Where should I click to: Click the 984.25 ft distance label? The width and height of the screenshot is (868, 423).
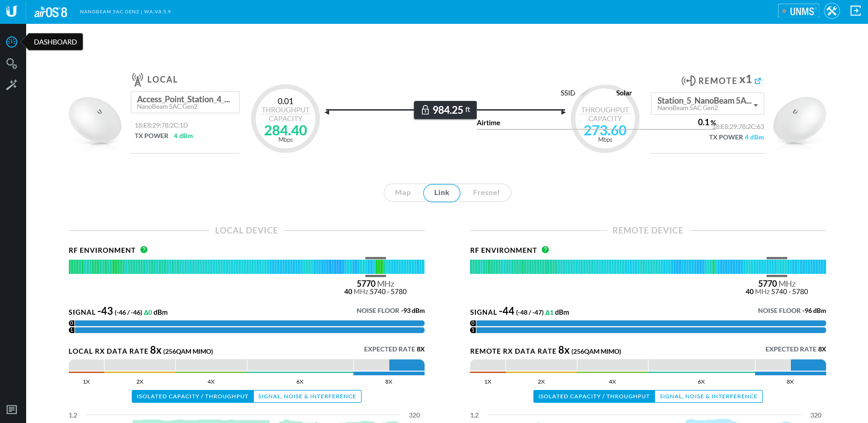click(x=445, y=110)
